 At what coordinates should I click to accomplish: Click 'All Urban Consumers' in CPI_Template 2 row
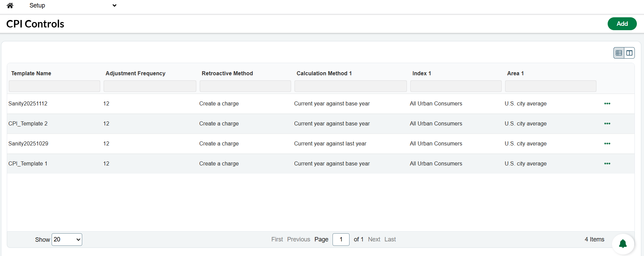tap(436, 123)
